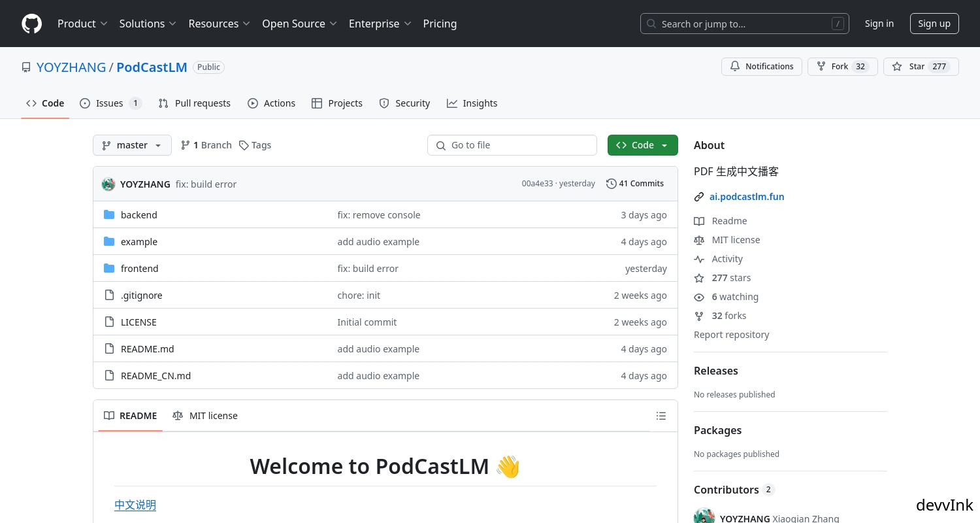View the 6 watching link
980x523 pixels.
click(727, 297)
